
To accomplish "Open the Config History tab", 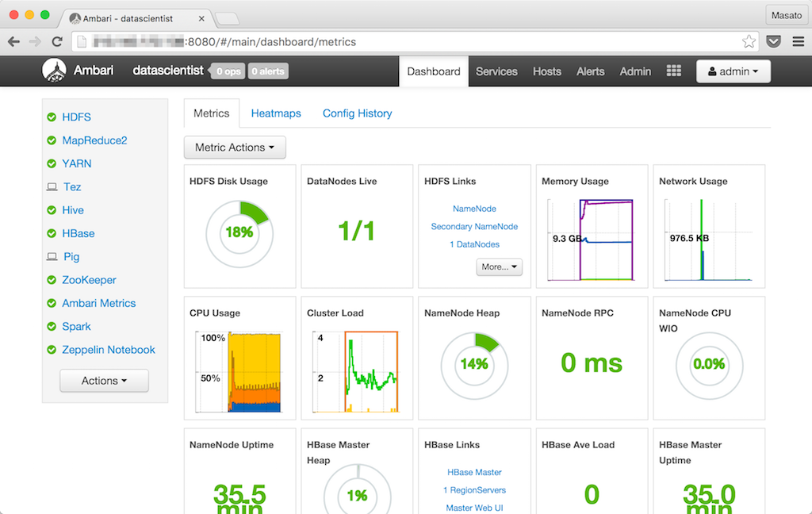I will click(x=358, y=113).
